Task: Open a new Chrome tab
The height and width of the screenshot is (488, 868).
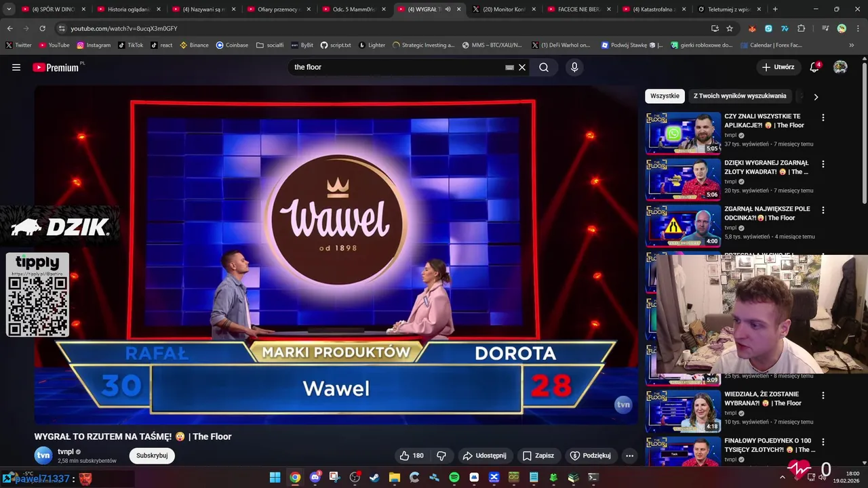Action: pos(775,9)
